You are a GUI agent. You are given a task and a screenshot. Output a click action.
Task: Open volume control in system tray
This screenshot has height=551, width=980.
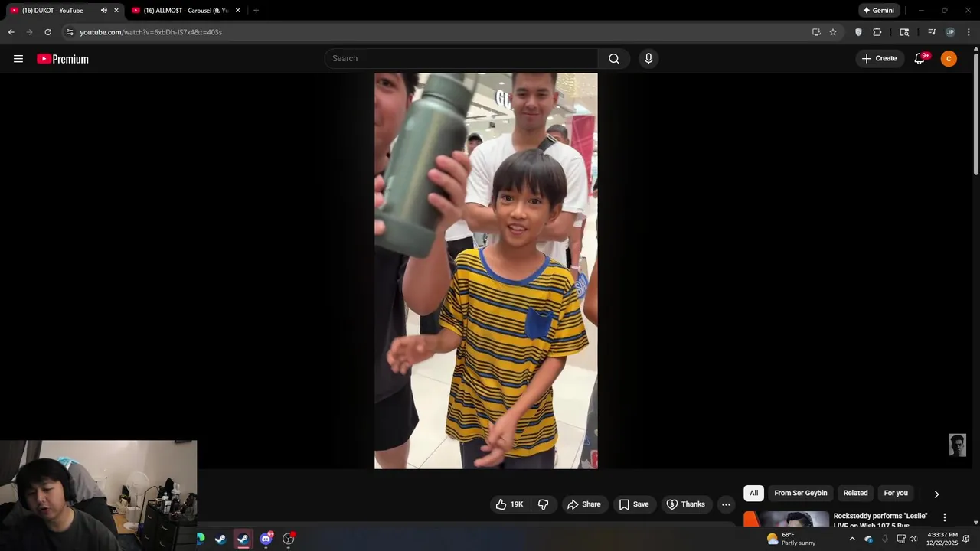coord(913,539)
